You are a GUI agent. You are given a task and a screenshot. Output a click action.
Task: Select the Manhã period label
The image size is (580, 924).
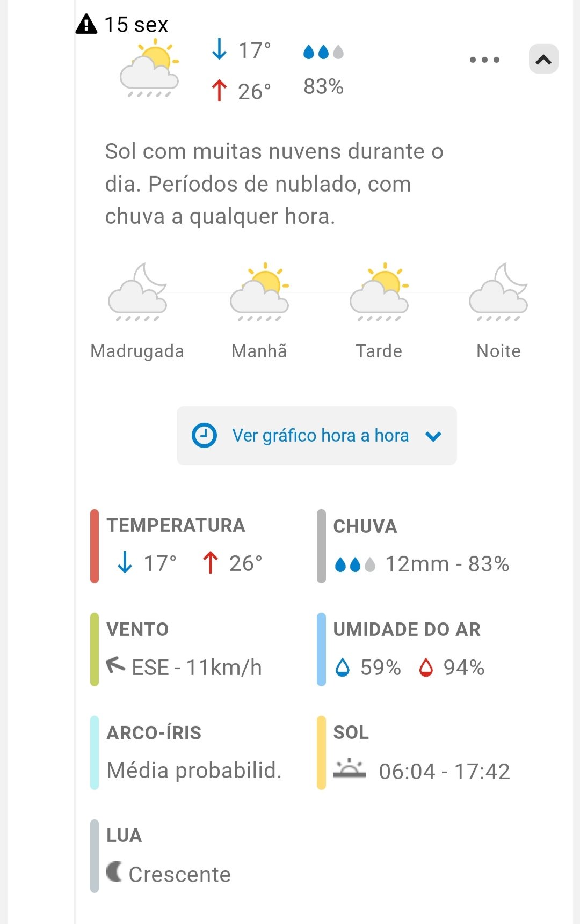click(x=259, y=351)
